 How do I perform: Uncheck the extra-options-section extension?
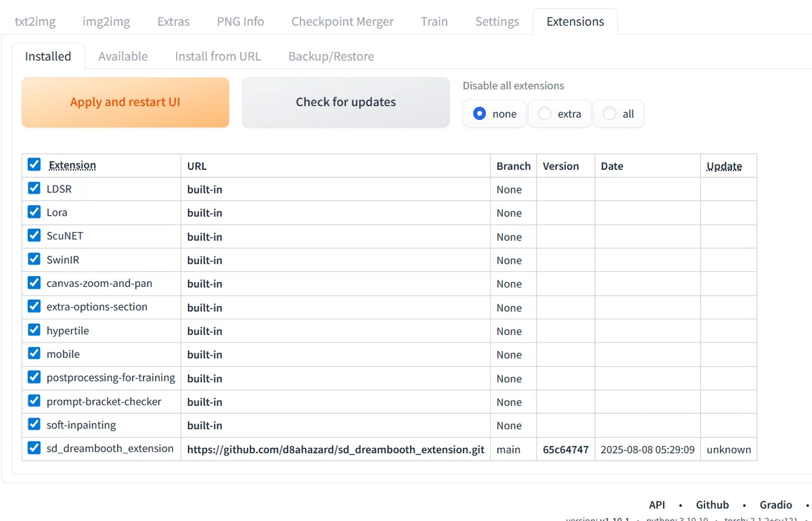click(35, 307)
